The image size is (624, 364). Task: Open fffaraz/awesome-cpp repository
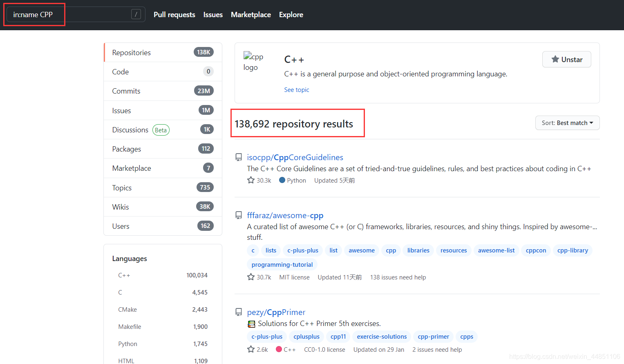[x=285, y=215]
